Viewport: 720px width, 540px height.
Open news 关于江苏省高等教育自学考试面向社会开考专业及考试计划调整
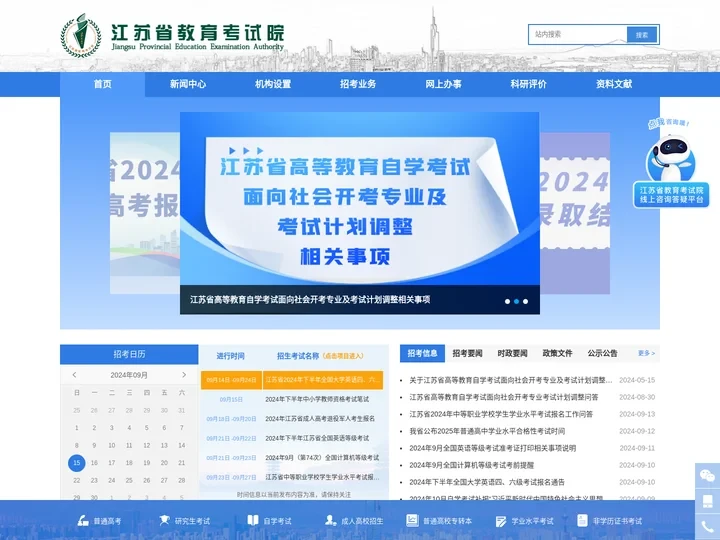pos(511,380)
